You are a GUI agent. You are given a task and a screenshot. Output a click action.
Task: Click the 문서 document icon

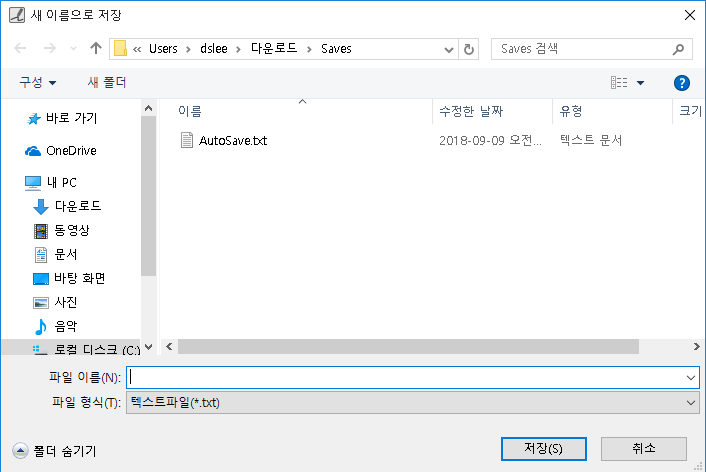41,255
